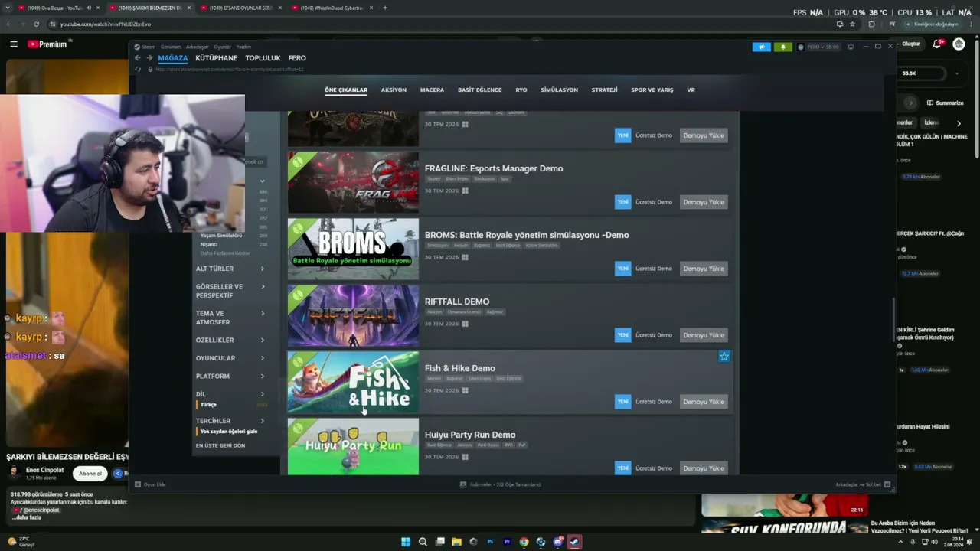The width and height of the screenshot is (980, 551).
Task: Open Windows taskbar search
Action: click(x=423, y=542)
